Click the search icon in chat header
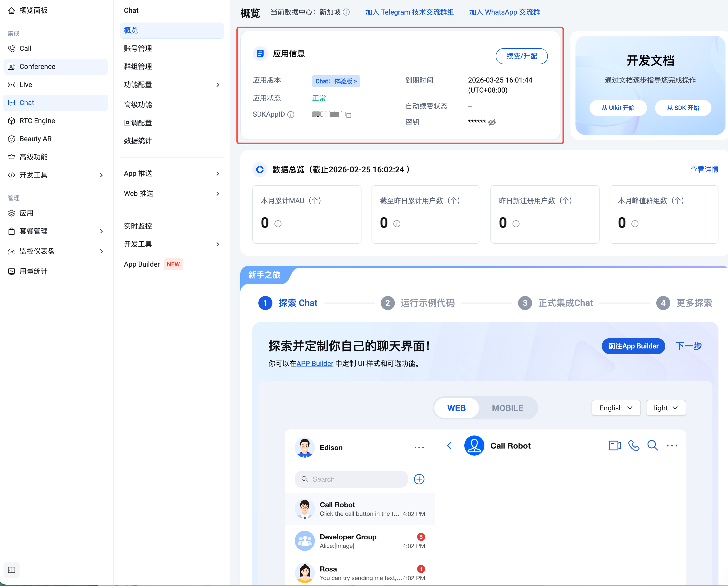 pyautogui.click(x=652, y=446)
